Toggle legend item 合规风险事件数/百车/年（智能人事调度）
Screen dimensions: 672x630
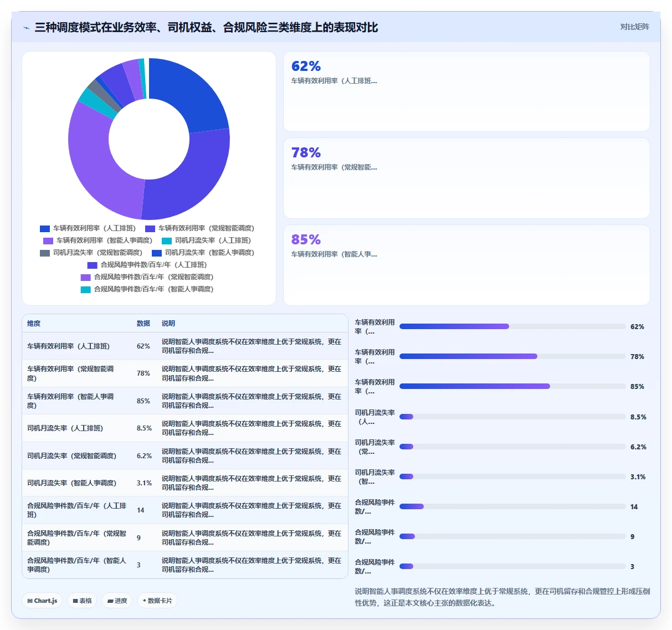point(147,289)
